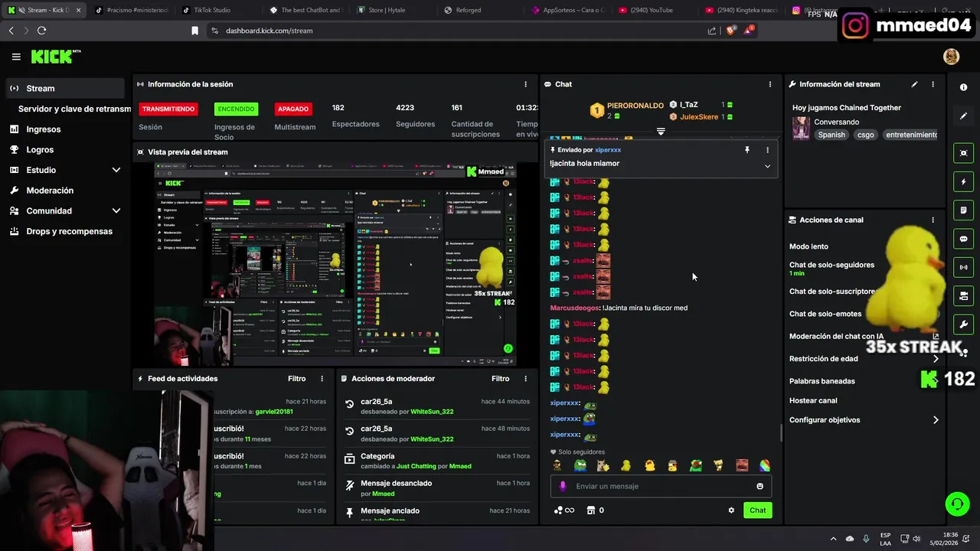Click the lightning bolt icon in right toolbar
The height and width of the screenshot is (551, 980).
(963, 182)
